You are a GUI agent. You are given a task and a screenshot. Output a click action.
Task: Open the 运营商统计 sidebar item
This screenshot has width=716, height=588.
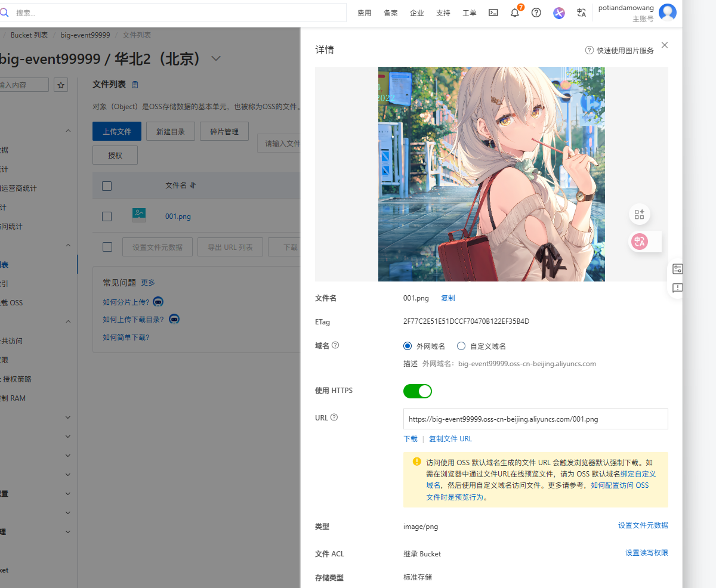pos(18,188)
